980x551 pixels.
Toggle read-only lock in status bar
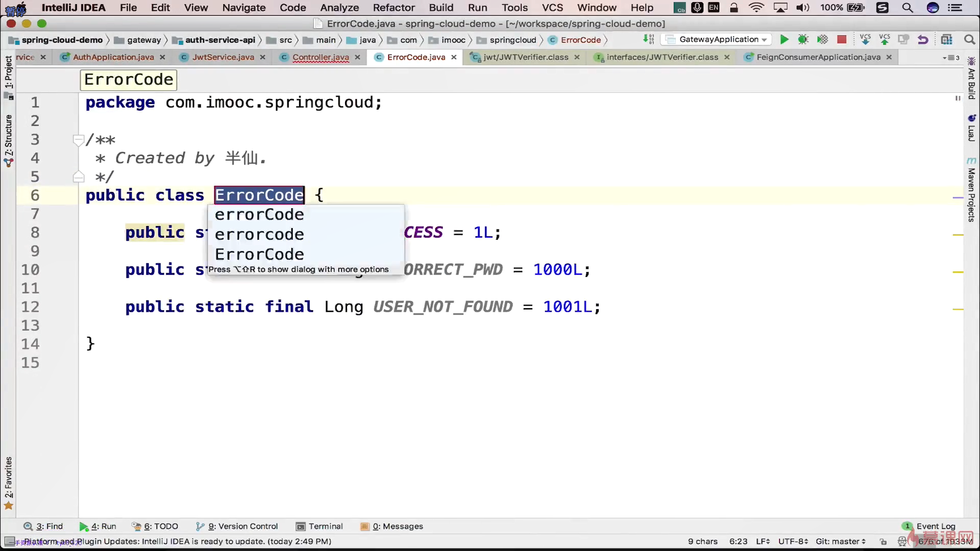[884, 541]
